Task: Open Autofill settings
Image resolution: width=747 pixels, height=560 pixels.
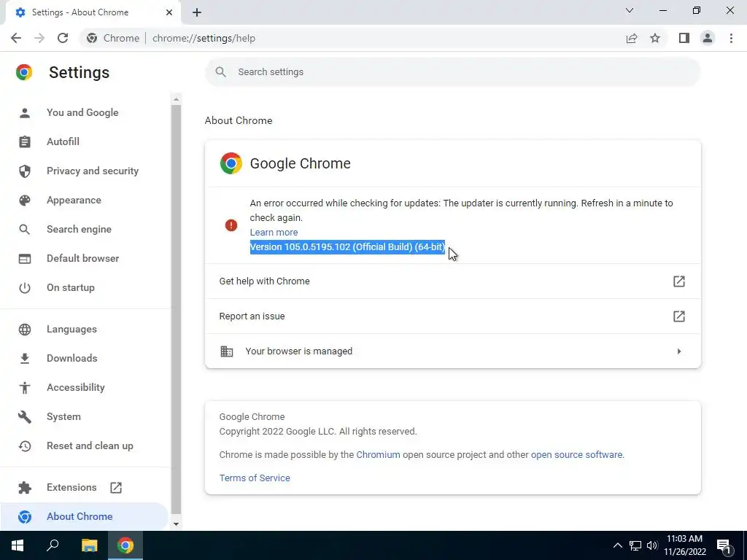Action: click(63, 141)
